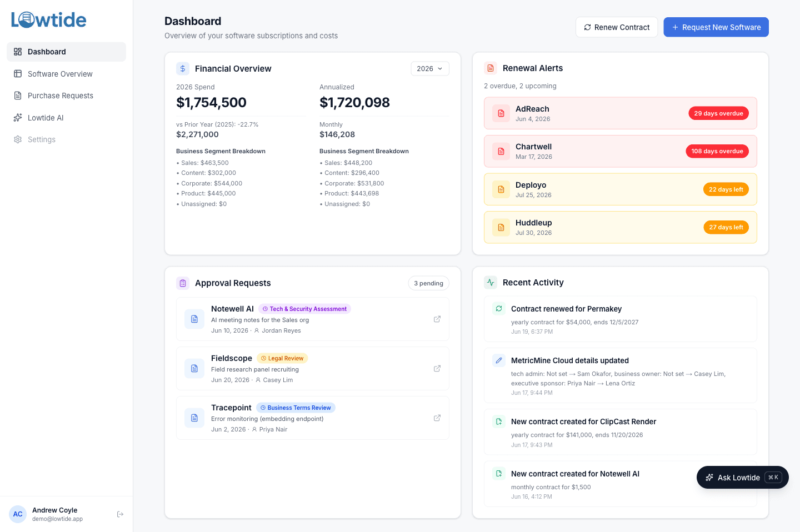Click the Renewal Alerts header icon
The width and height of the screenshot is (800, 532).
(x=491, y=68)
